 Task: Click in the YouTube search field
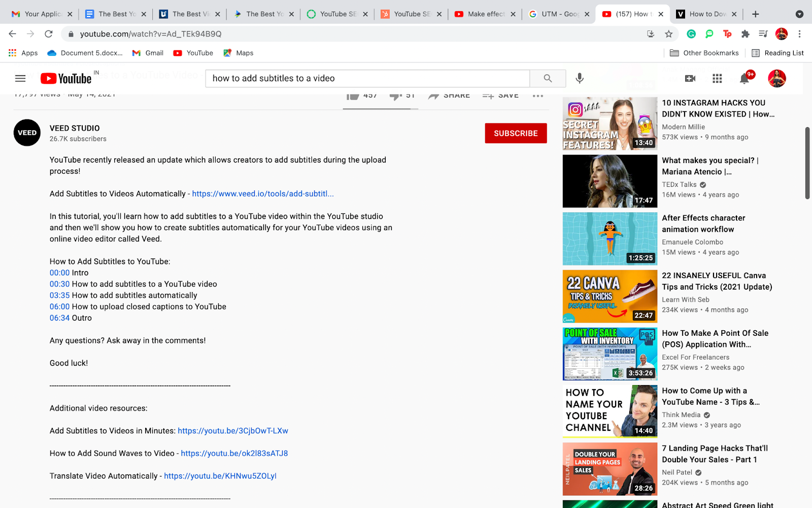pyautogui.click(x=367, y=78)
